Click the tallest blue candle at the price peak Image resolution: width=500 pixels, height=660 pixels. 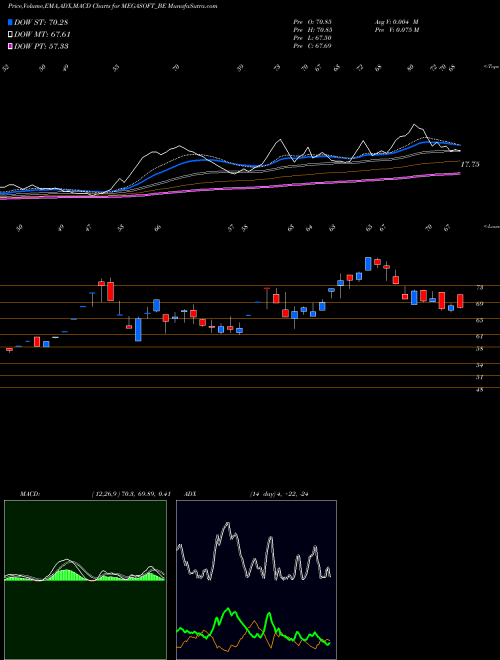pos(368,264)
